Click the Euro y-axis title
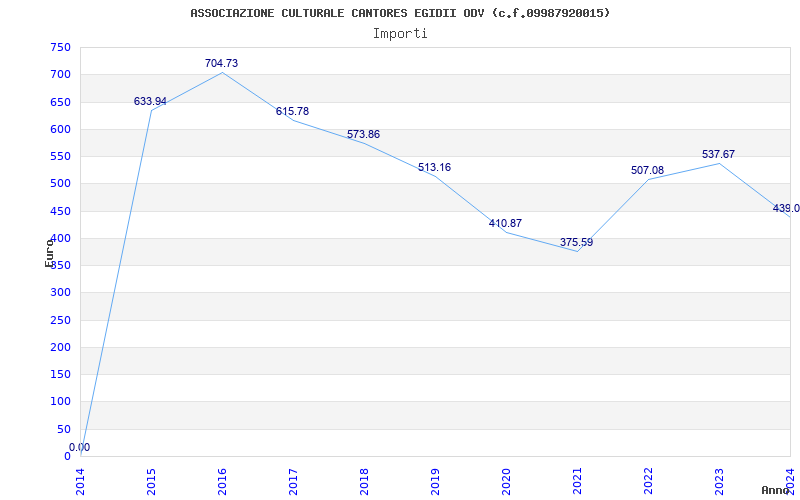800x500 pixels. [49, 253]
